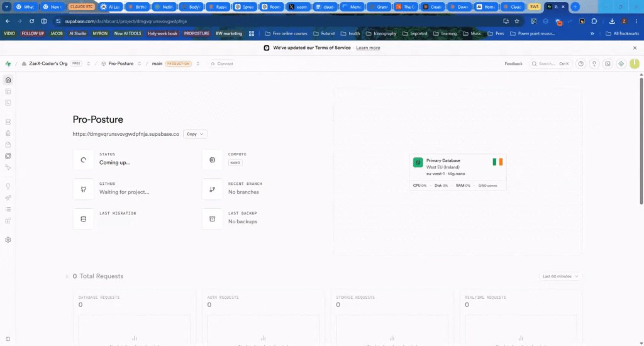The width and height of the screenshot is (644, 346).
Task: Open the Integrations sidebar icon
Action: click(x=8, y=221)
